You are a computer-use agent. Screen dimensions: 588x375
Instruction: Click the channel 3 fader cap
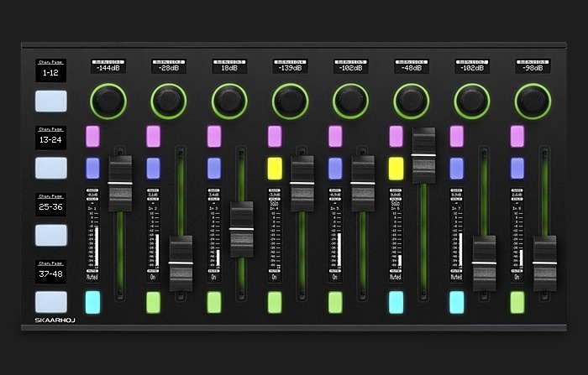[x=242, y=228]
